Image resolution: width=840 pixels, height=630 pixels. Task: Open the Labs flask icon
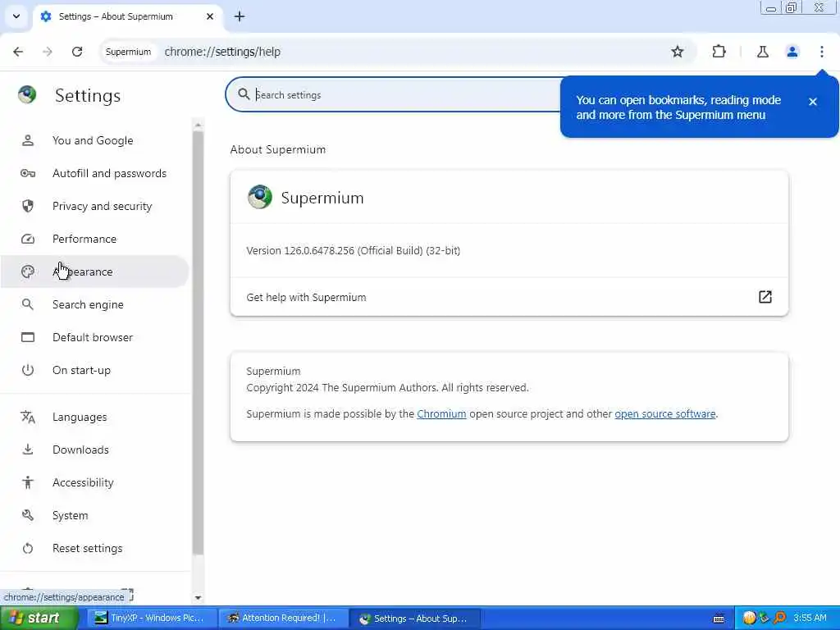763,52
